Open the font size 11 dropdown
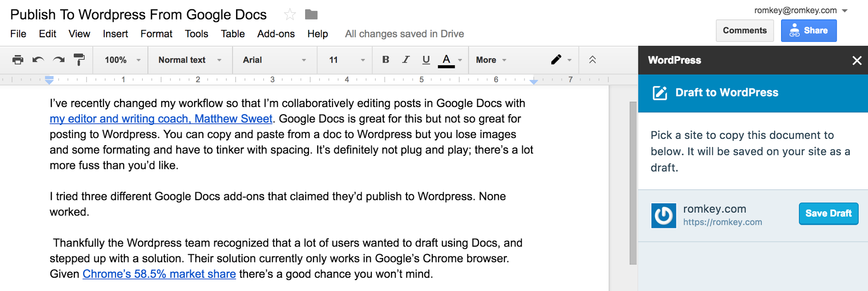Viewport: 868px width, 291px height. click(x=347, y=60)
